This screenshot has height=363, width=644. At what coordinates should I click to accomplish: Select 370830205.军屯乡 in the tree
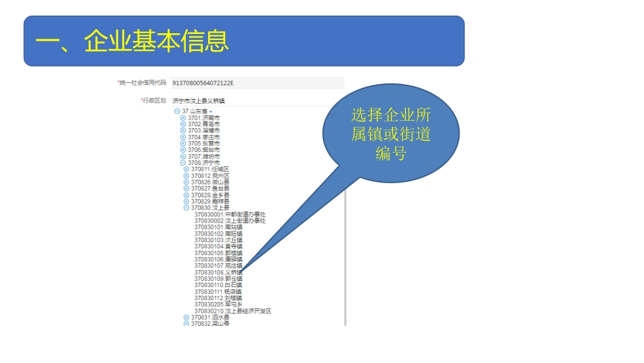point(218,305)
